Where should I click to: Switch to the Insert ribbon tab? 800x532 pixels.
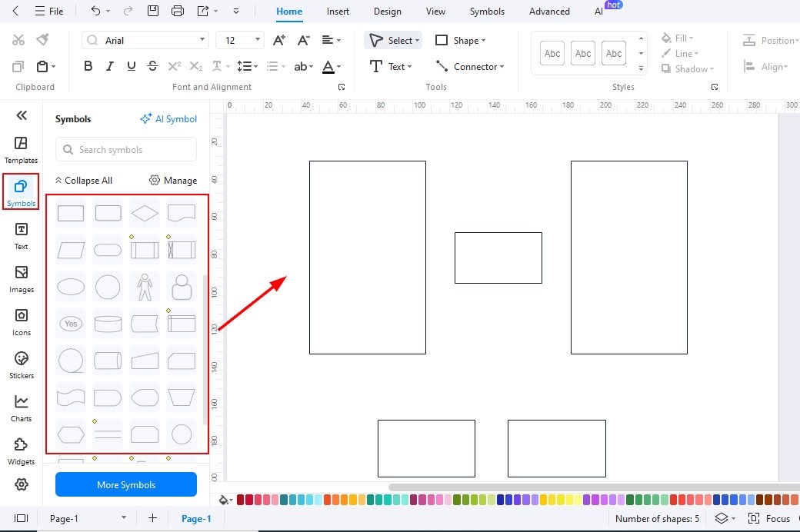[x=338, y=11]
